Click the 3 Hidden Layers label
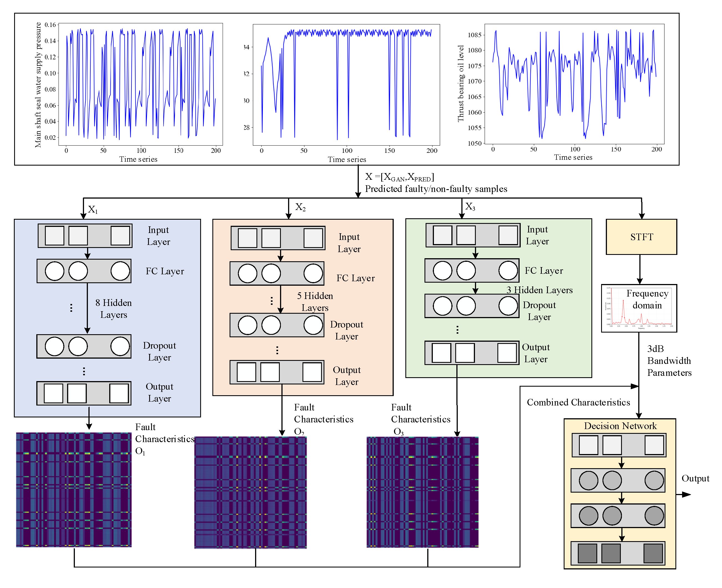Screen dimensions: 722x588 539,290
